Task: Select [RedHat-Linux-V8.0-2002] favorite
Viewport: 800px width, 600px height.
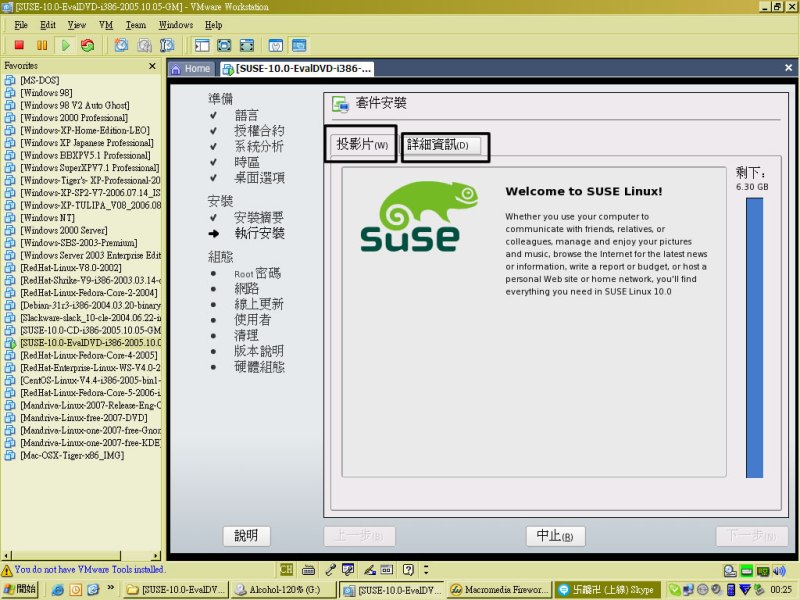Action: (71, 268)
